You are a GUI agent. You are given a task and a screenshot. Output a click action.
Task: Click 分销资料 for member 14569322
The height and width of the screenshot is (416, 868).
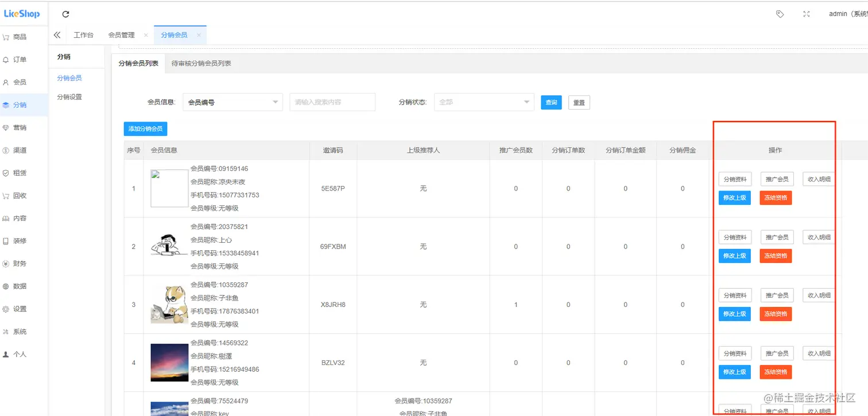click(x=735, y=353)
